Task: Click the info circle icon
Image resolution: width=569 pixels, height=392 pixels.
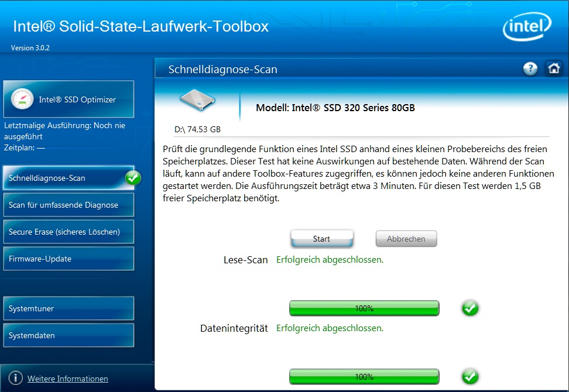Action: pos(16,378)
